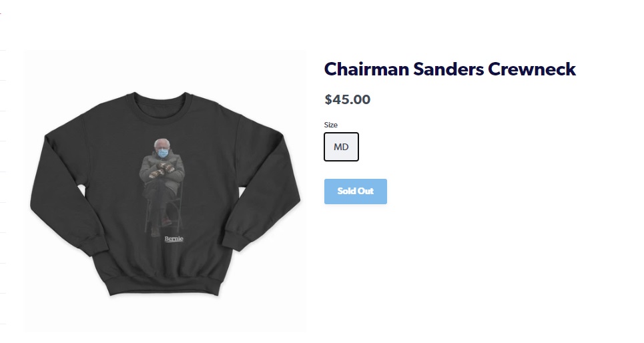Click the blue face mask in graphic
This screenshot has height=343, width=644.
pyautogui.click(x=163, y=153)
